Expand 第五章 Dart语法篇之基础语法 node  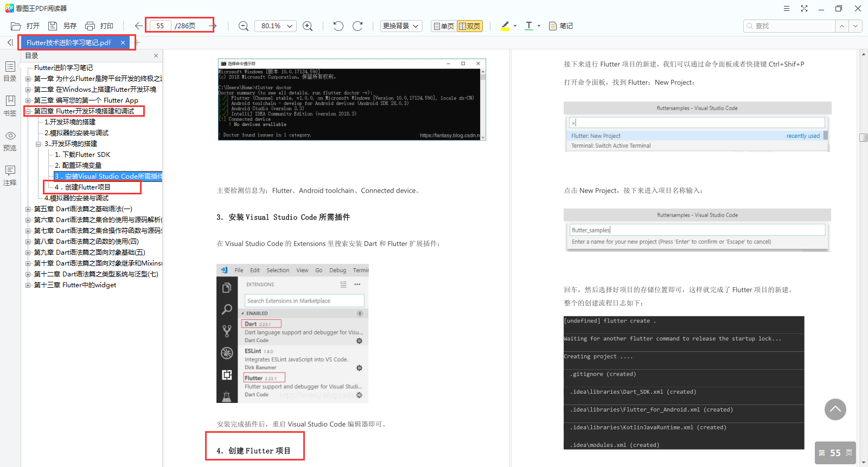tap(28, 209)
